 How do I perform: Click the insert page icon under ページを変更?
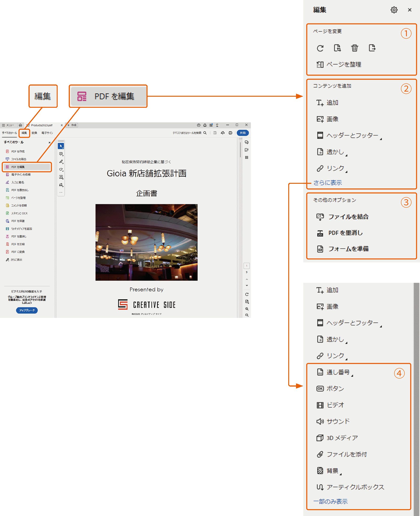[337, 48]
